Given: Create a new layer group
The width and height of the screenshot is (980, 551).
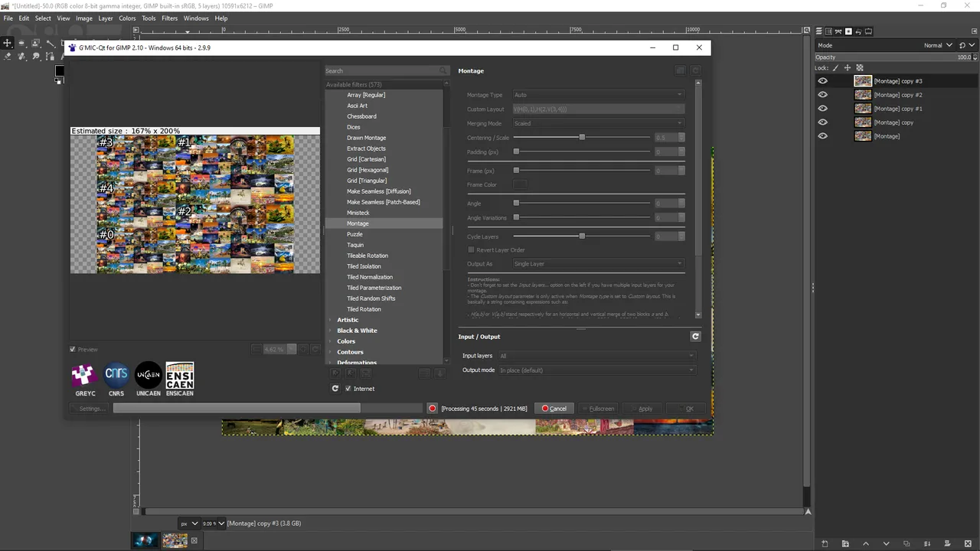Looking at the screenshot, I should 845,543.
